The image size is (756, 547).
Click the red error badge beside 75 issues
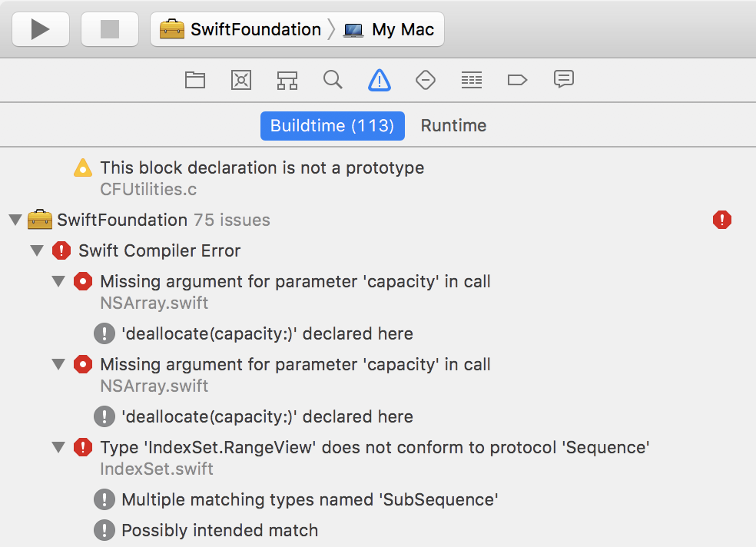[721, 220]
